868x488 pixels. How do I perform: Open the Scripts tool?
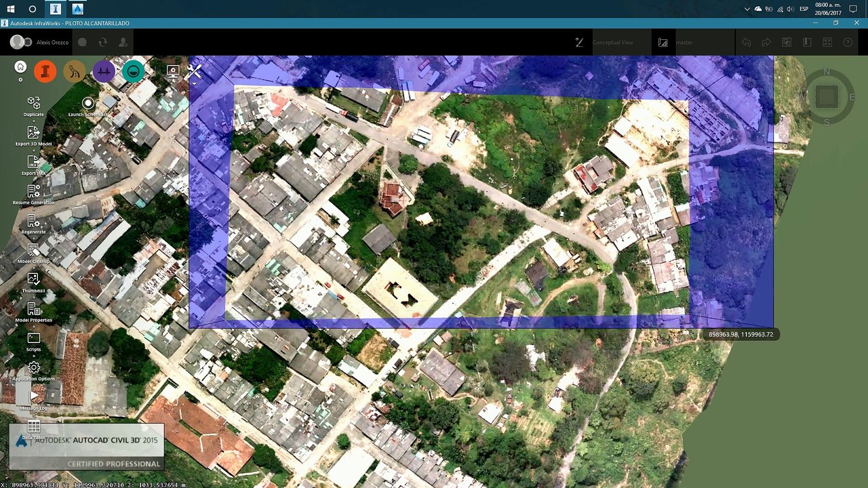point(33,342)
